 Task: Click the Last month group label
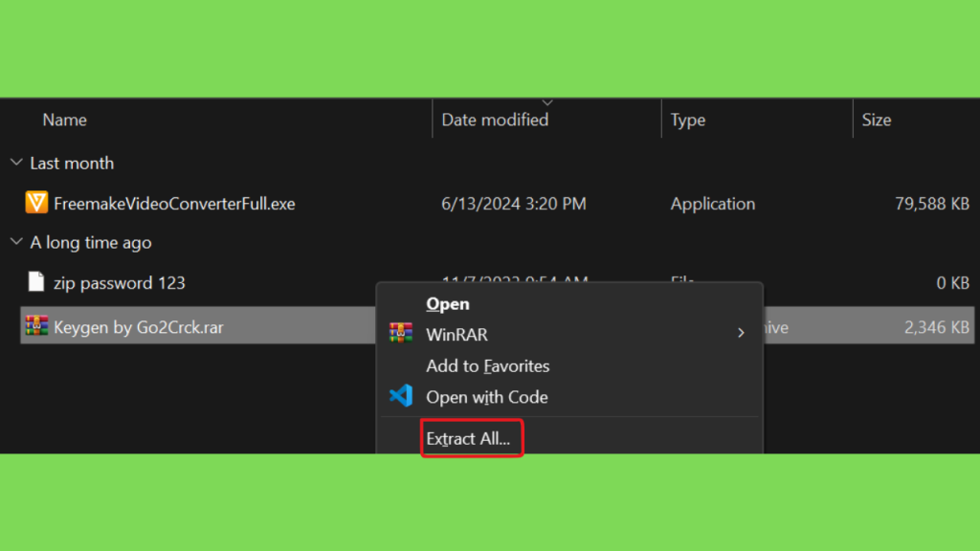click(72, 163)
